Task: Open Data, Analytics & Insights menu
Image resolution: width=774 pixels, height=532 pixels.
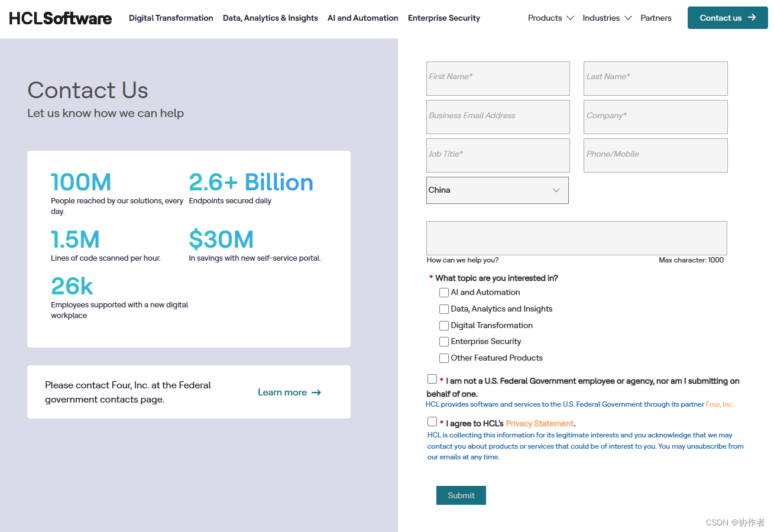Action: (270, 18)
